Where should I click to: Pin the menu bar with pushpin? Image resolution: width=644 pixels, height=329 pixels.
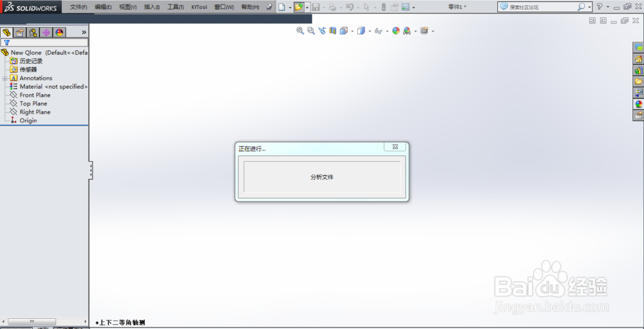(x=269, y=7)
